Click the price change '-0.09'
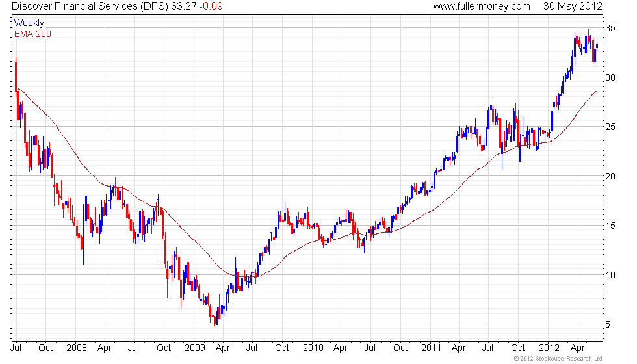Screen dimensions: 637x364 point(211,6)
